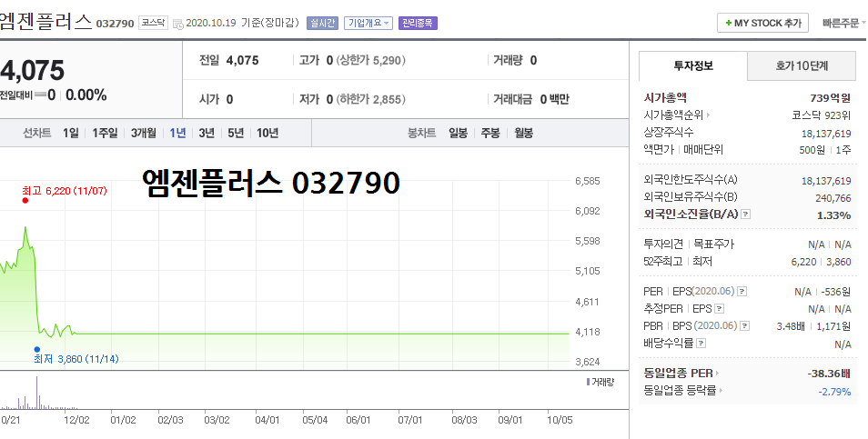868x439 pixels.
Task: Click the 12/02 date label on chart axis
Action: pyautogui.click(x=76, y=420)
